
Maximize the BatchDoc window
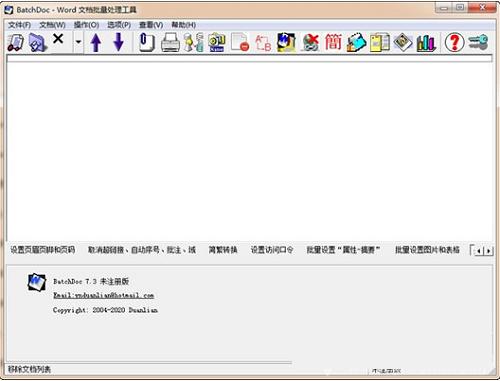460,7
